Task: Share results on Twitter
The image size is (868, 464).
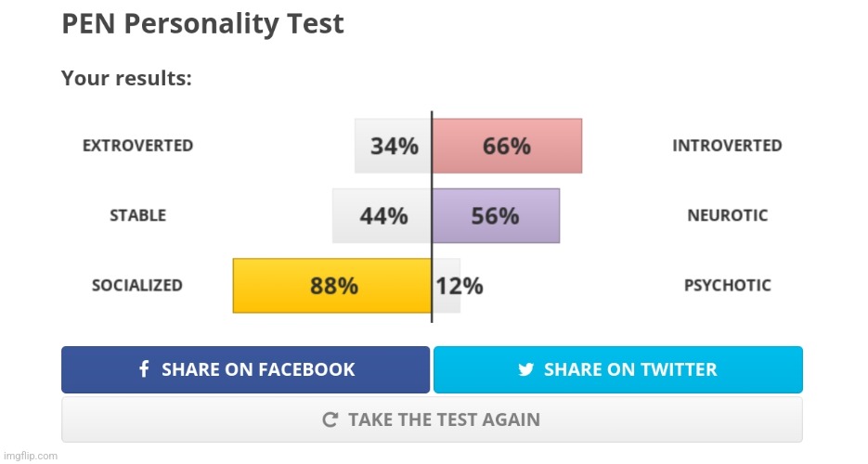Action: 617,369
